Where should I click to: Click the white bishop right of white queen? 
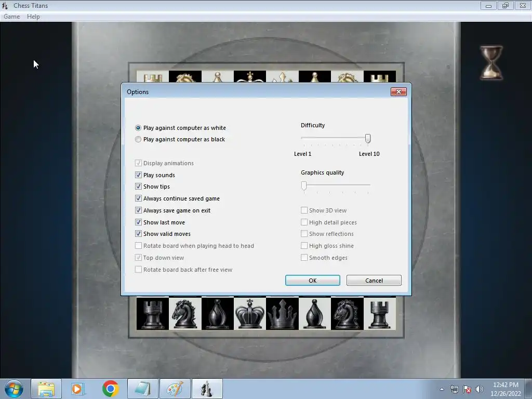coord(315,77)
